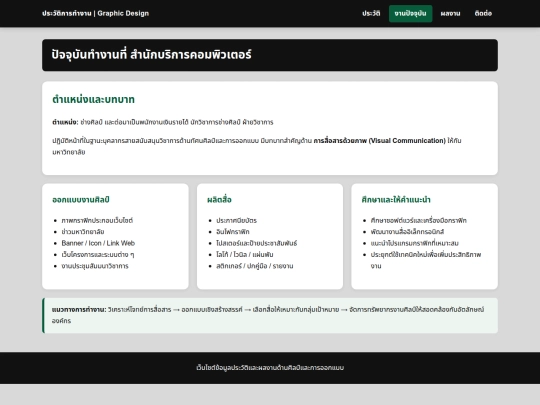Click list item งานประชุมสัมมนาวิชาการ
Image resolution: width=540 pixels, height=405 pixels.
pyautogui.click(x=95, y=266)
